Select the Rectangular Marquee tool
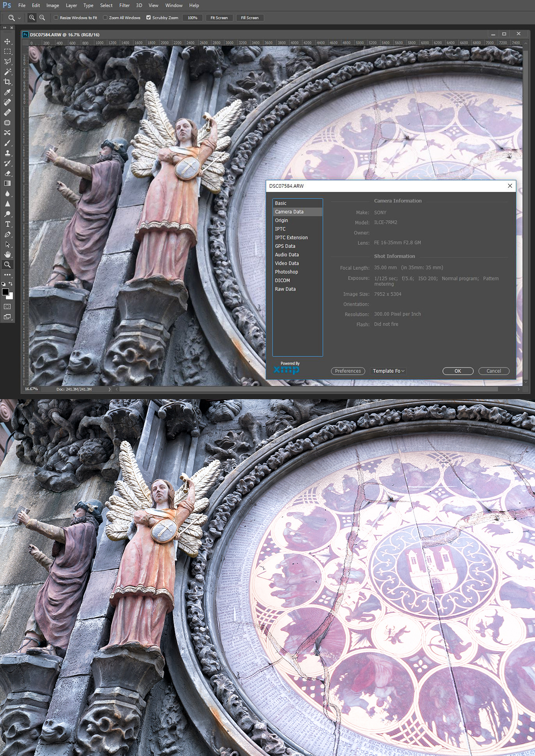Viewport: 535px width, 756px height. [7, 52]
